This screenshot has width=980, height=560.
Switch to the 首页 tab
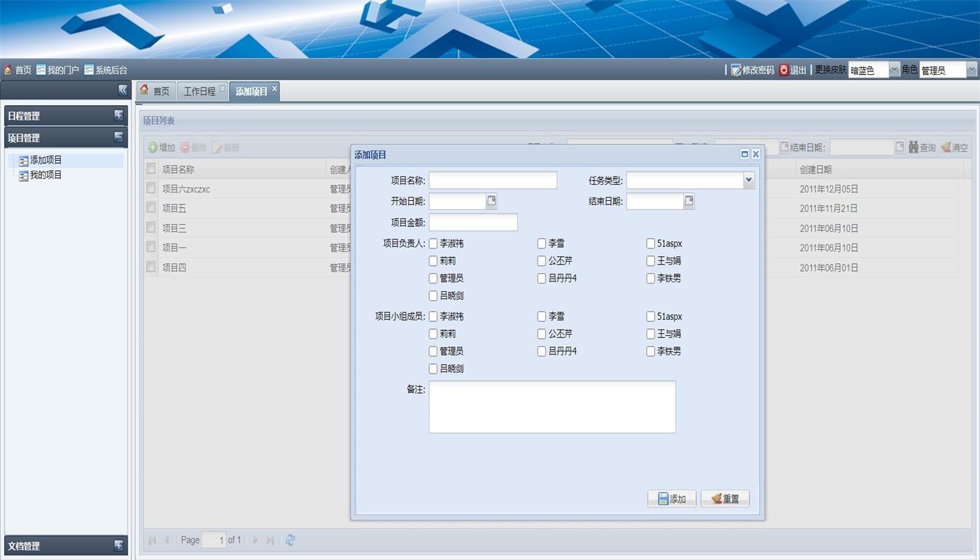155,91
